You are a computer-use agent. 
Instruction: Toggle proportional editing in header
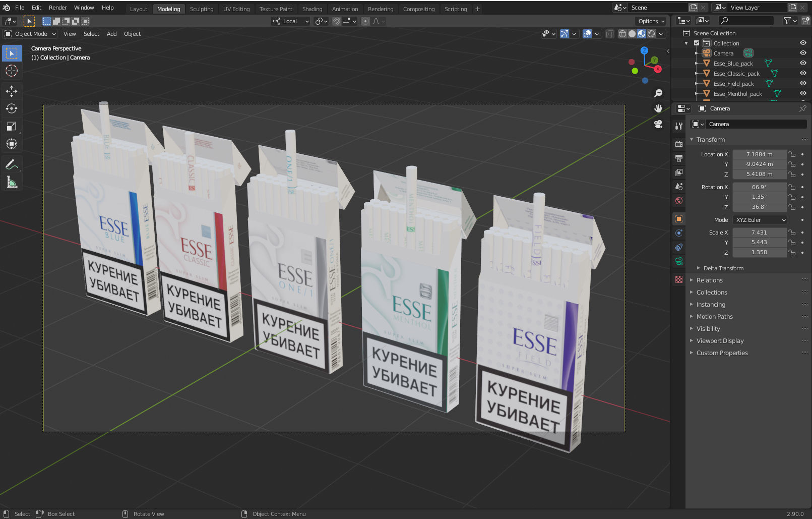(365, 21)
